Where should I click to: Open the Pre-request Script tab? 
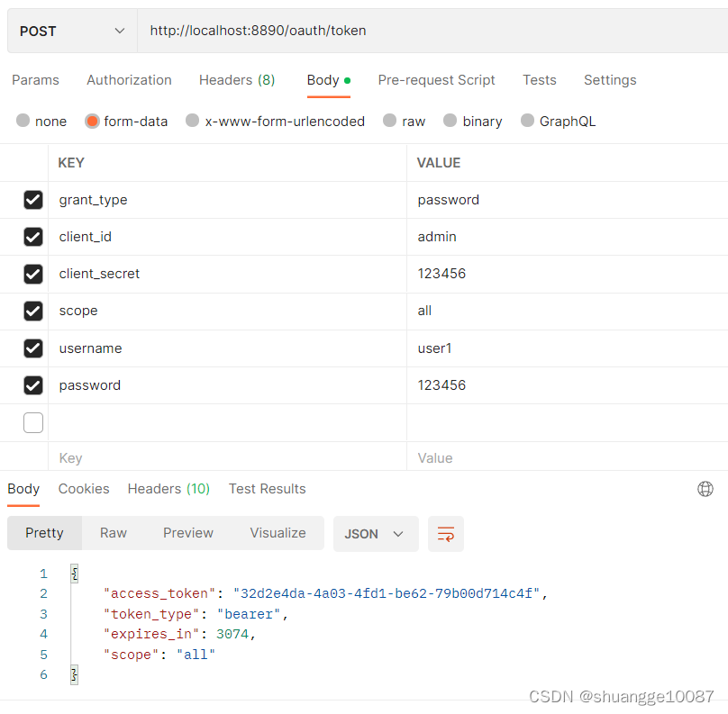pyautogui.click(x=436, y=80)
